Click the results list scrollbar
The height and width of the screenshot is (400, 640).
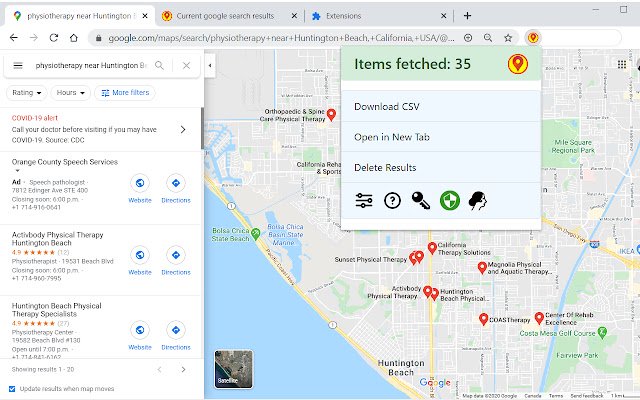point(202,129)
